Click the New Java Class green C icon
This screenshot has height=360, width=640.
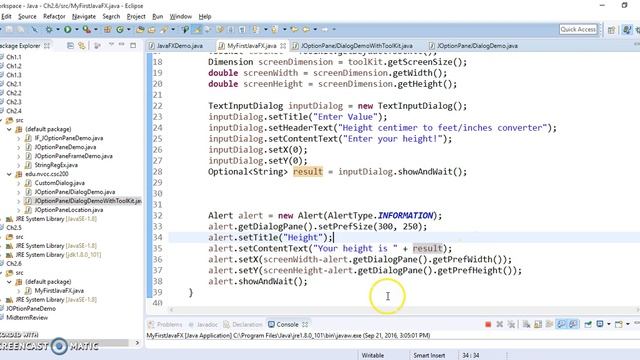[x=120, y=29]
